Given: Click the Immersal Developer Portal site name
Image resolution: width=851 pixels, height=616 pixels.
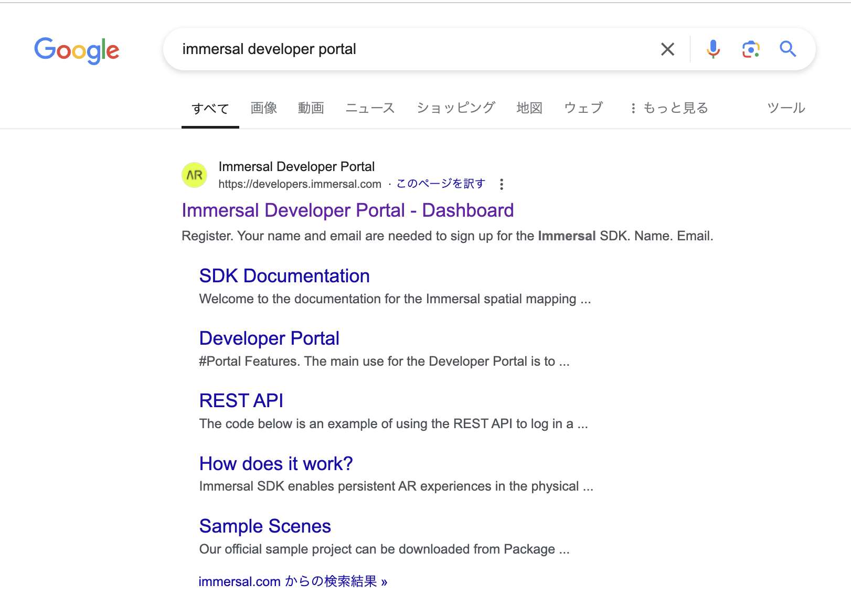Looking at the screenshot, I should point(296,167).
